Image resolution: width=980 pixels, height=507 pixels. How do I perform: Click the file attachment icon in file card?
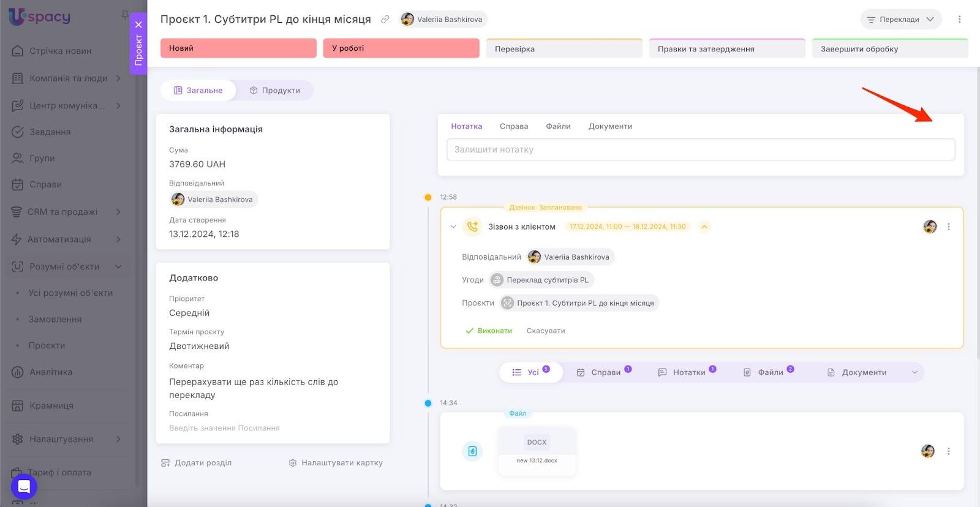pos(472,451)
